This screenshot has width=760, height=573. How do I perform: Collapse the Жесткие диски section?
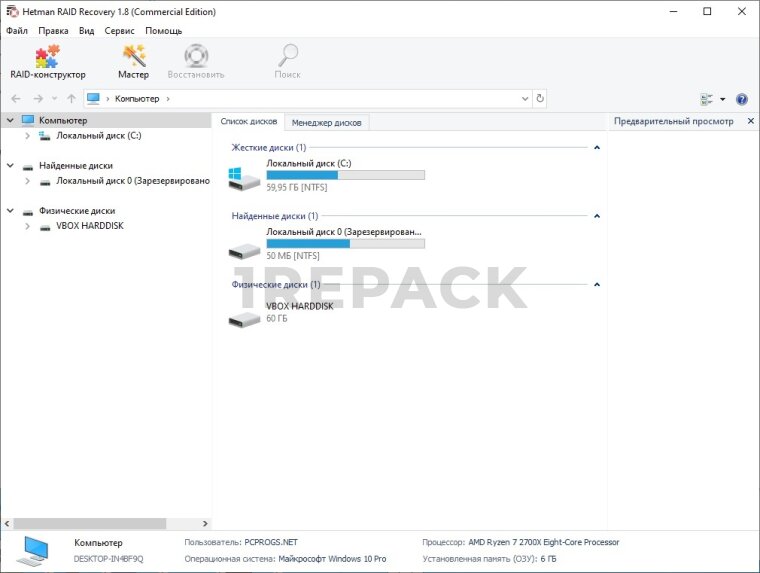597,148
